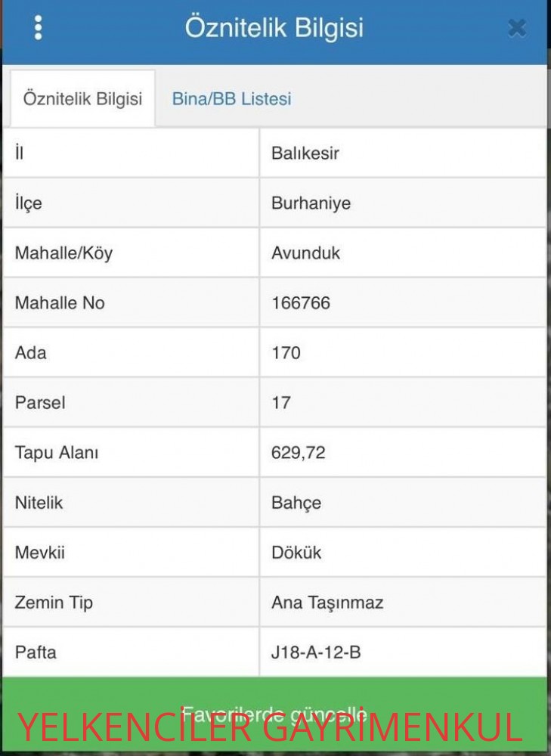This screenshot has height=756, width=551.
Task: Tap the Favorilerde güncelle button
Action: point(275,715)
